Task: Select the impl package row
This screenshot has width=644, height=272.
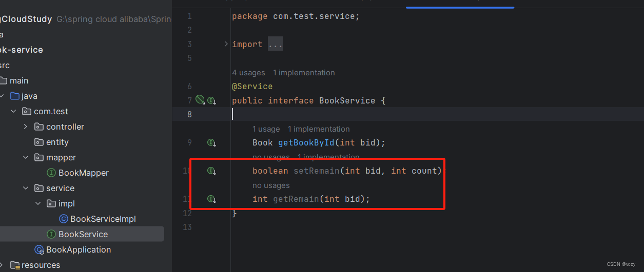Action: tap(82, 204)
